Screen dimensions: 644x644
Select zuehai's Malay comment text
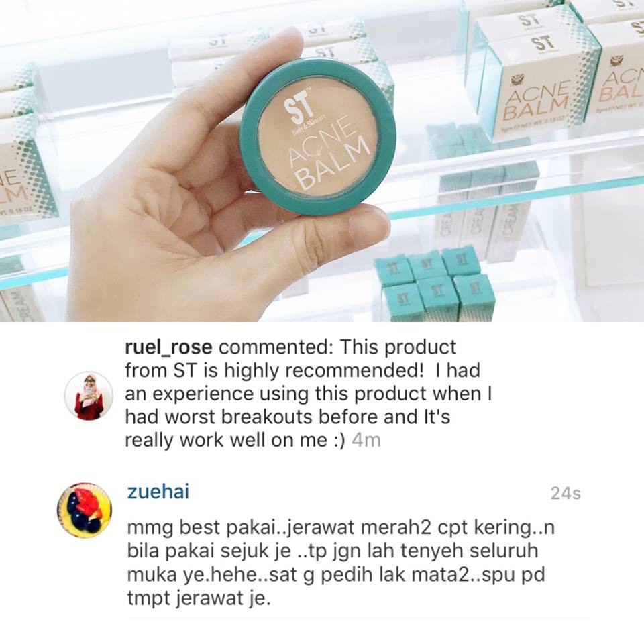tap(341, 563)
